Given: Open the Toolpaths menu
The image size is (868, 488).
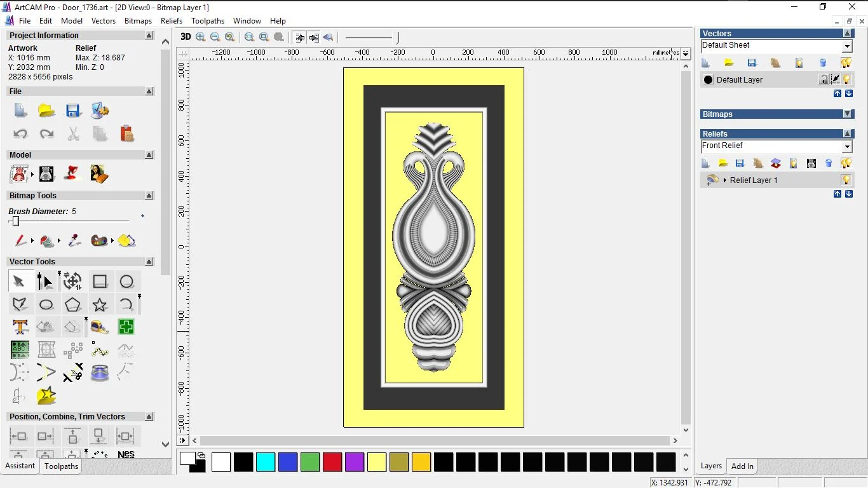Looking at the screenshot, I should click(x=207, y=21).
